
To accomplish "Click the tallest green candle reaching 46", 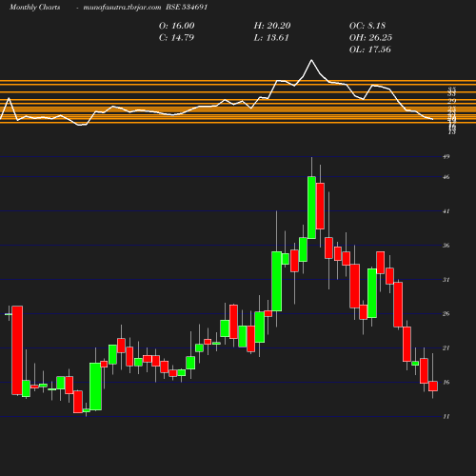I will (311, 208).
